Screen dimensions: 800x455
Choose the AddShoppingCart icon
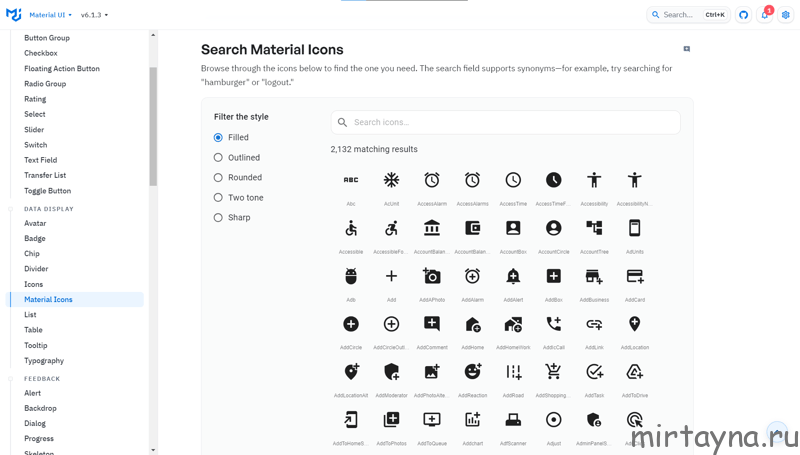point(554,372)
